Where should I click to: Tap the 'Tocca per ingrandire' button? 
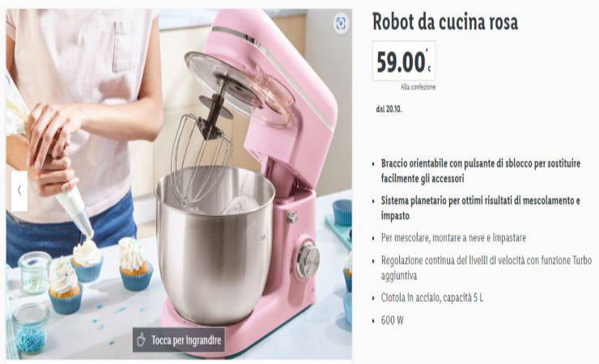pyautogui.click(x=179, y=340)
